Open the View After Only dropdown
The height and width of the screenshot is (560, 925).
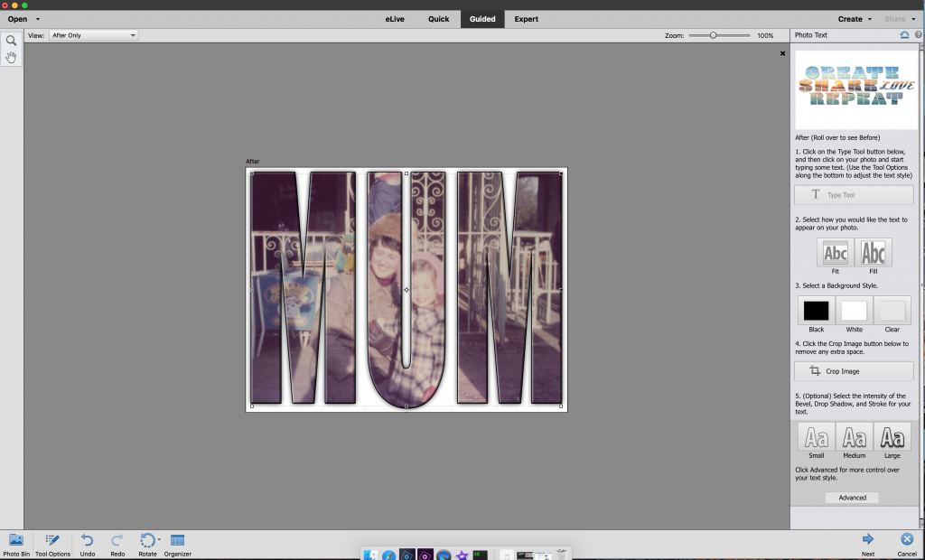93,35
